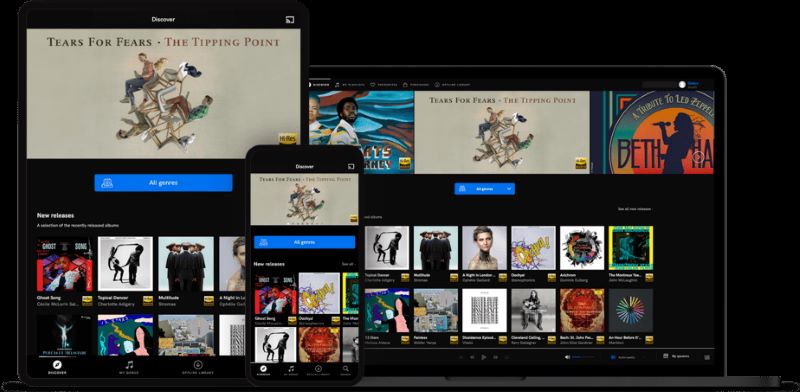
Task: Open the play queue icon on laptop player
Action: (x=707, y=357)
